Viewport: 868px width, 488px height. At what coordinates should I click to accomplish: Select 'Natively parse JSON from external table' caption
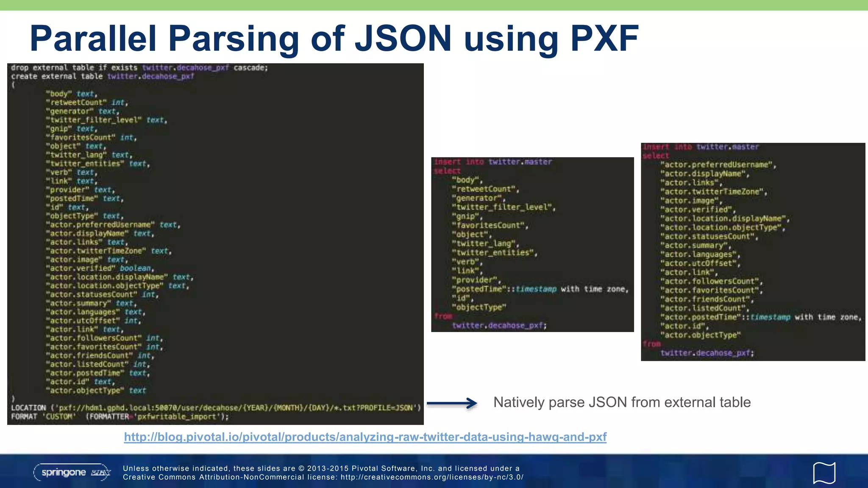(622, 402)
